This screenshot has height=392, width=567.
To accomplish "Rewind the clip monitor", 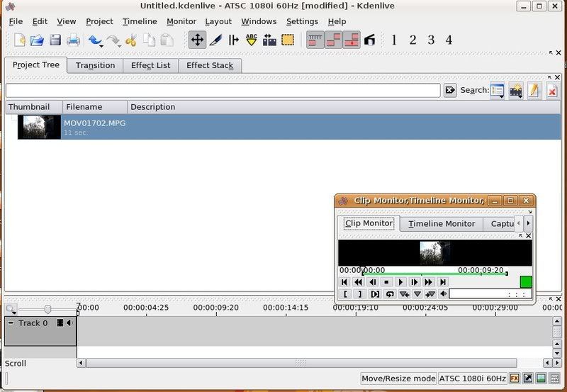I will coord(359,282).
